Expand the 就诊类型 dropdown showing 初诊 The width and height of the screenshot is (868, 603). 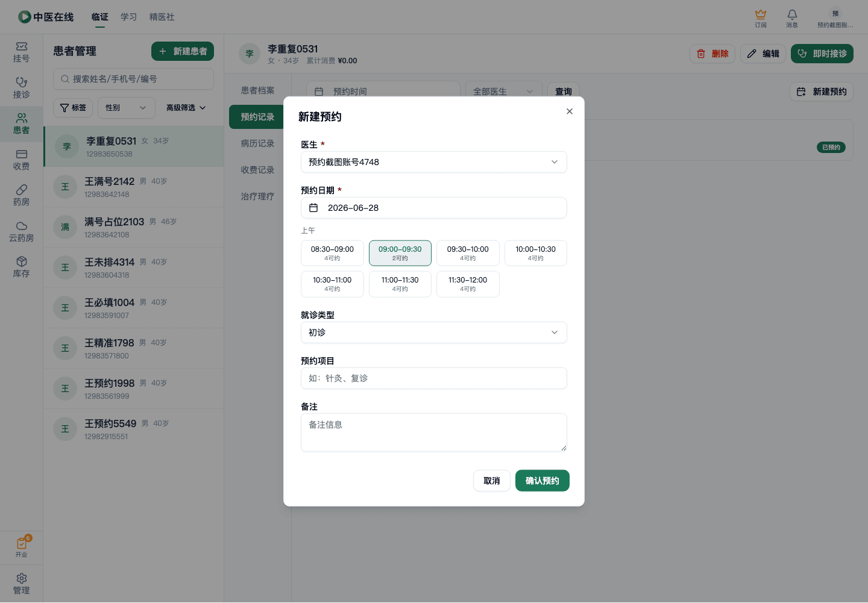point(434,333)
